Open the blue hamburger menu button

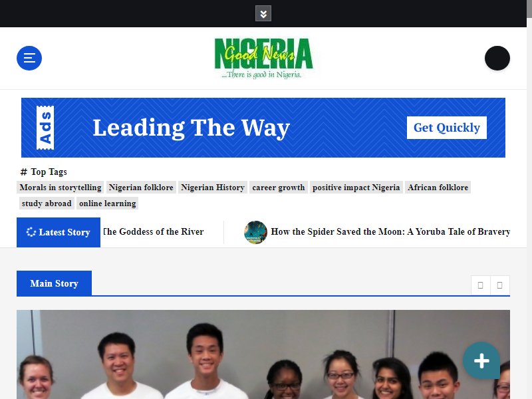(29, 58)
